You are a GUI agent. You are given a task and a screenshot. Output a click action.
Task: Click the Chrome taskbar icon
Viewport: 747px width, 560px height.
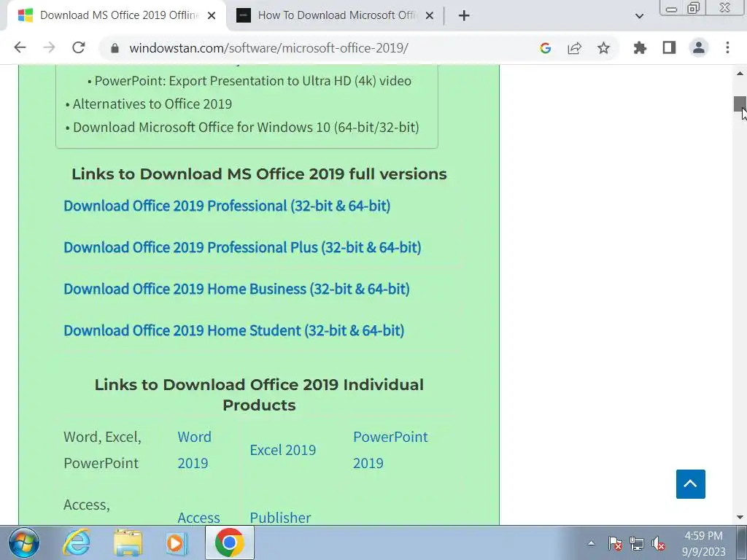click(230, 542)
